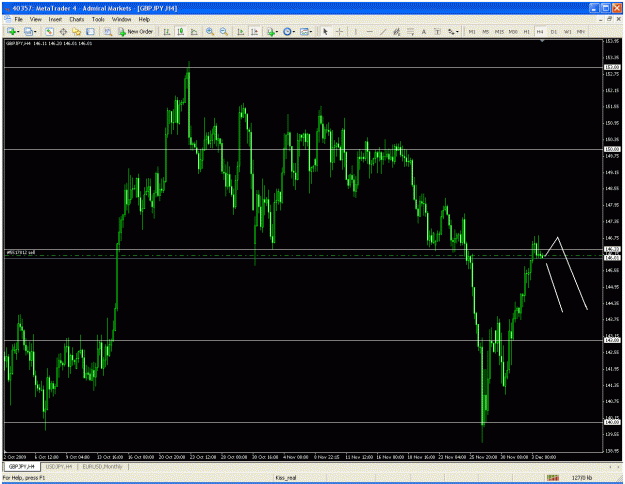The height and width of the screenshot is (484, 625).
Task: Open the Insert menu
Action: pyautogui.click(x=55, y=19)
